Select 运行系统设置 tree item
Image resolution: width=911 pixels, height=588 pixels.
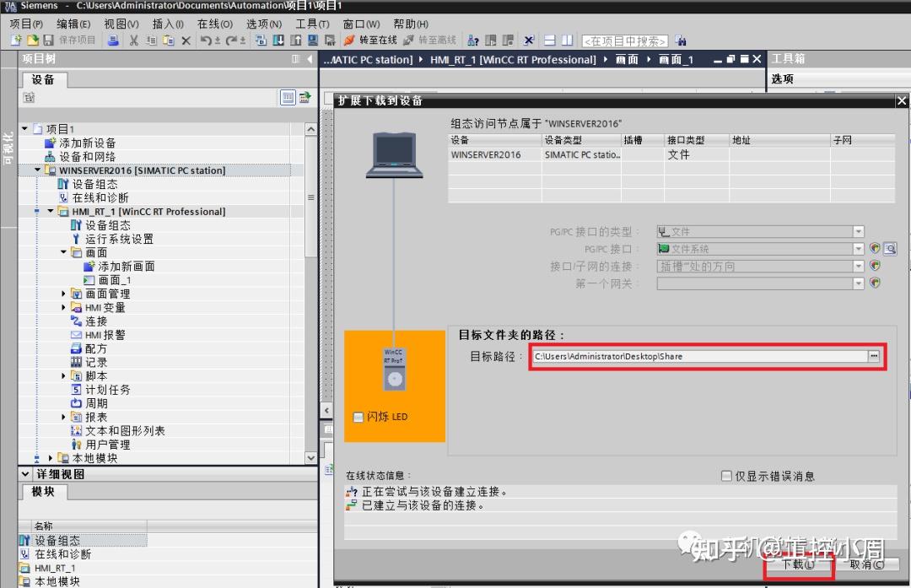(x=119, y=239)
